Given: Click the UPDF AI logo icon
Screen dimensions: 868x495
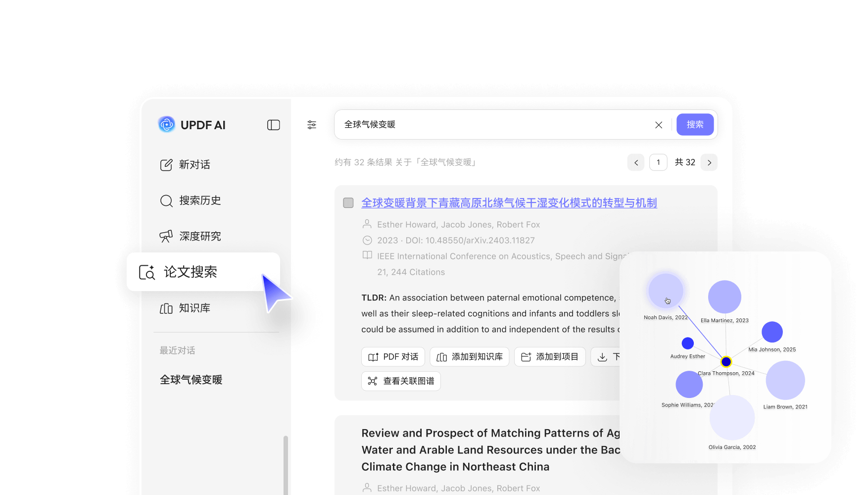Looking at the screenshot, I should point(167,125).
